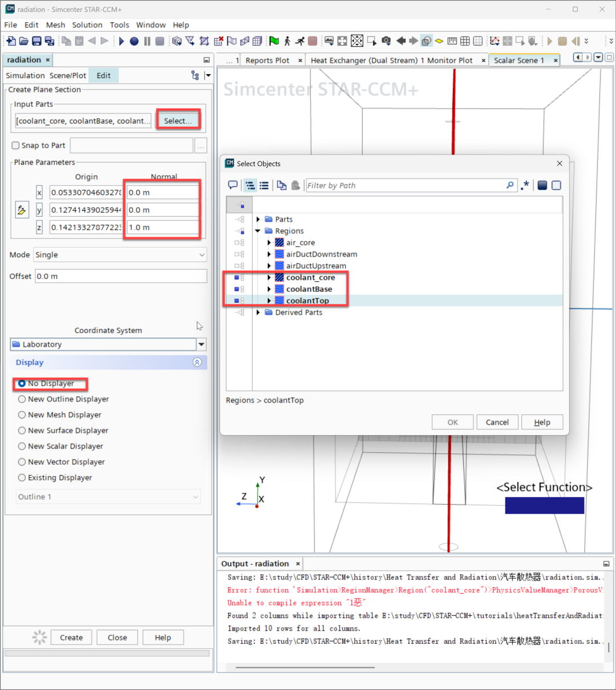Click the camera snapshot toolbar icon

click(x=386, y=41)
